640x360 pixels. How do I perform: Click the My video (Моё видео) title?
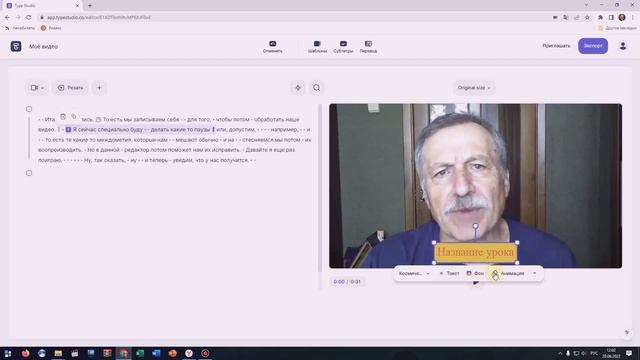[x=43, y=47]
